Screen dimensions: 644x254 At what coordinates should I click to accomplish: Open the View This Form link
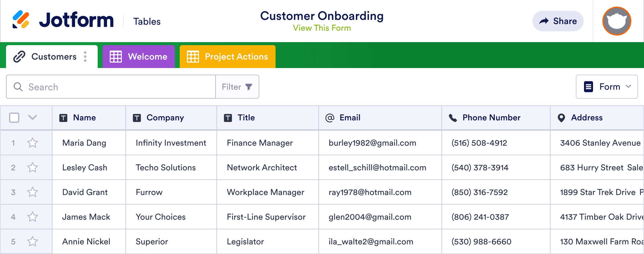pos(322,28)
